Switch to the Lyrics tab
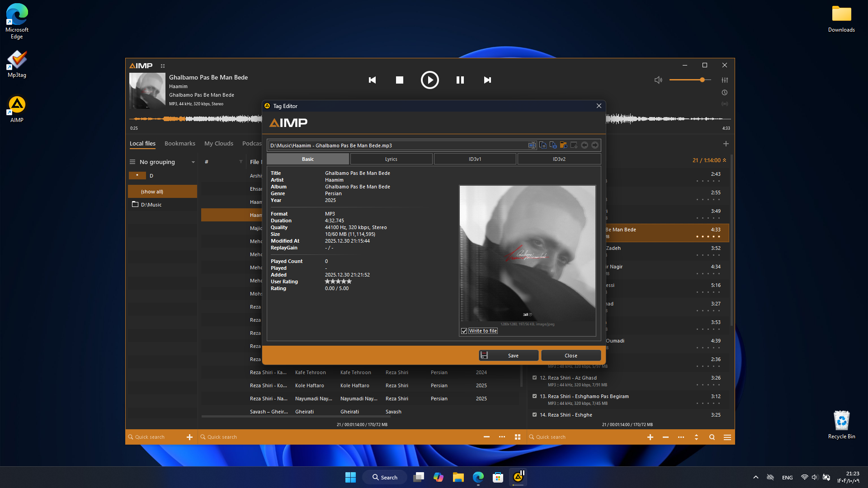The height and width of the screenshot is (488, 868). [391, 159]
